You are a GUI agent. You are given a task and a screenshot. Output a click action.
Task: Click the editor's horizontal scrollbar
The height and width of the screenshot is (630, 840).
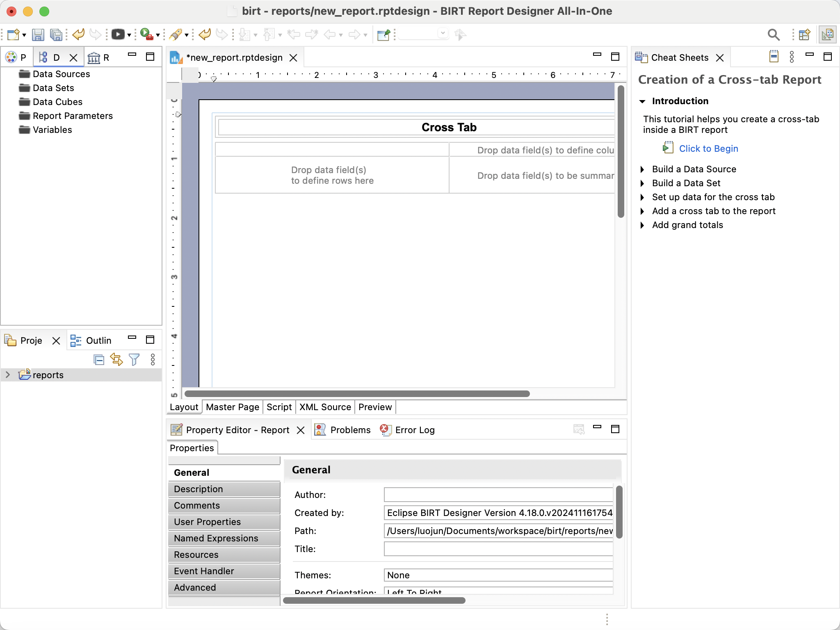pos(357,394)
